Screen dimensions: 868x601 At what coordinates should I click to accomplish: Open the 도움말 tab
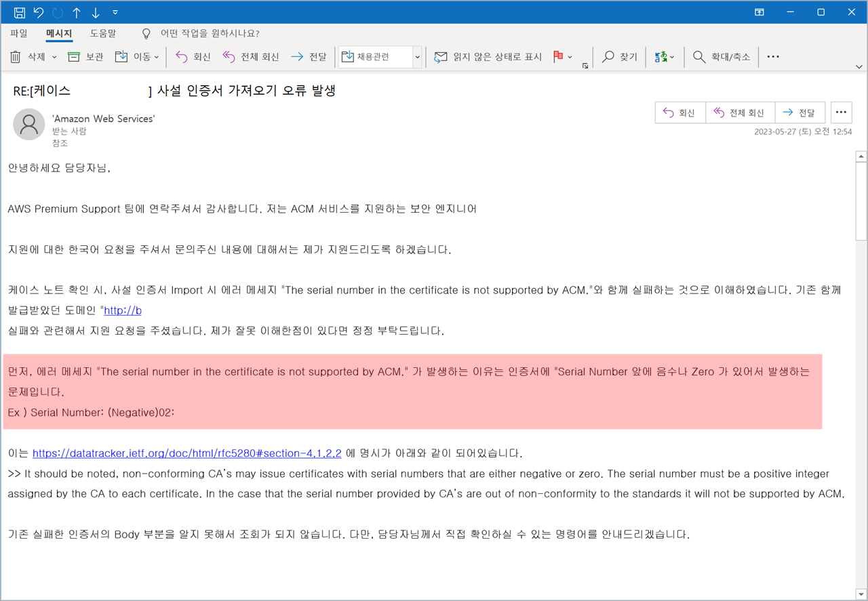103,33
